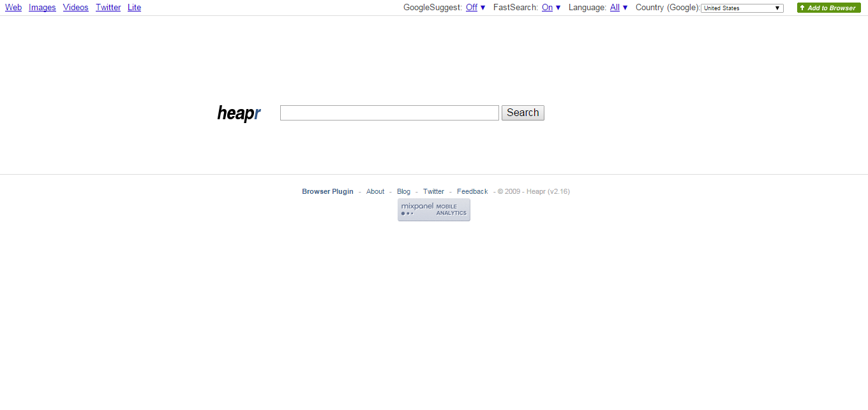Click the green Add to Browser button

[829, 8]
